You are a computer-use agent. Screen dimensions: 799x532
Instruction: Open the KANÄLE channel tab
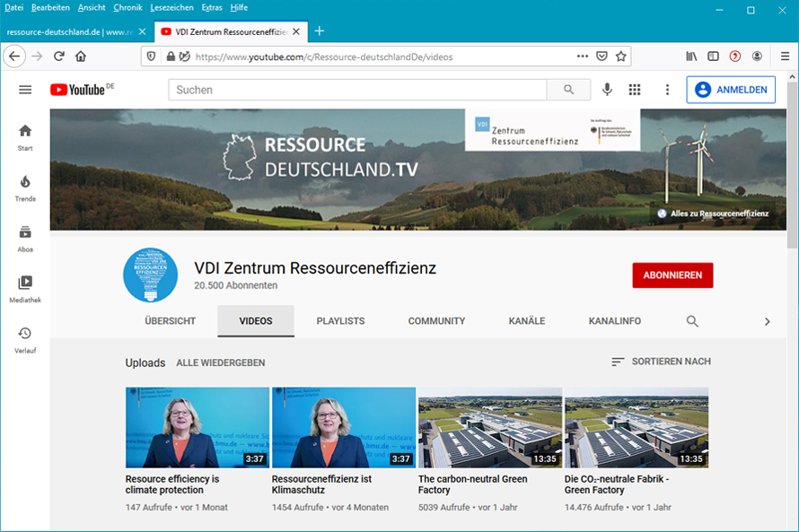[527, 321]
